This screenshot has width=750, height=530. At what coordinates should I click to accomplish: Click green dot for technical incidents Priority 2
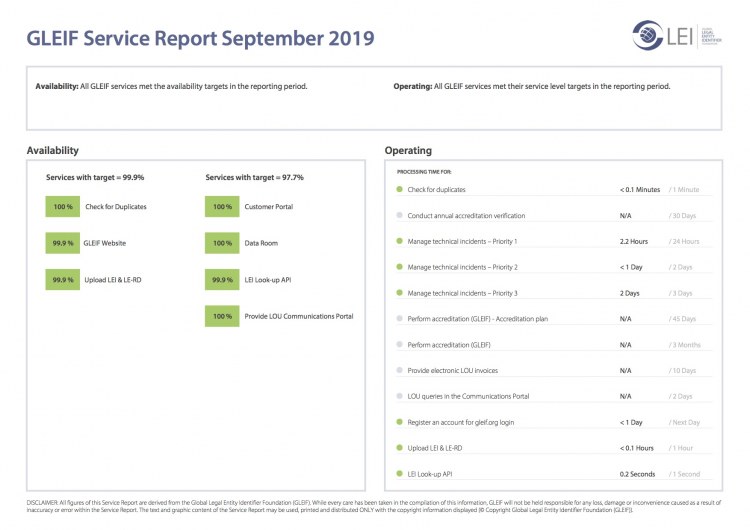tap(400, 267)
